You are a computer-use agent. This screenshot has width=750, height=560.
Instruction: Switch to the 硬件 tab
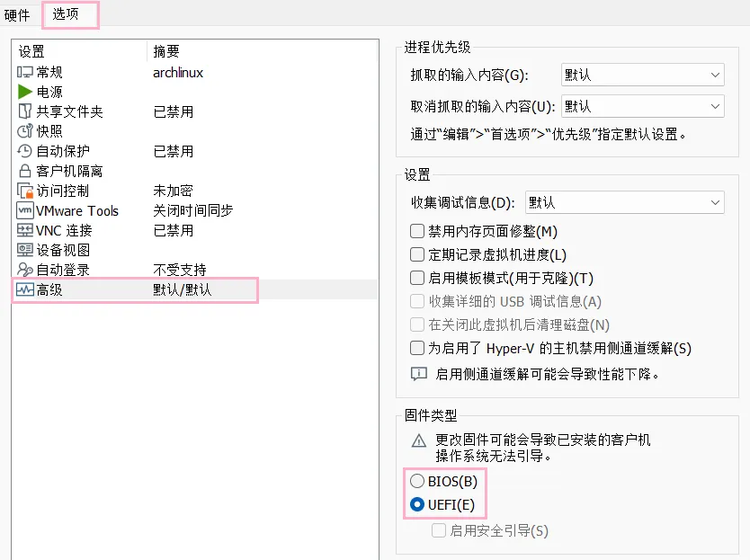(17, 14)
